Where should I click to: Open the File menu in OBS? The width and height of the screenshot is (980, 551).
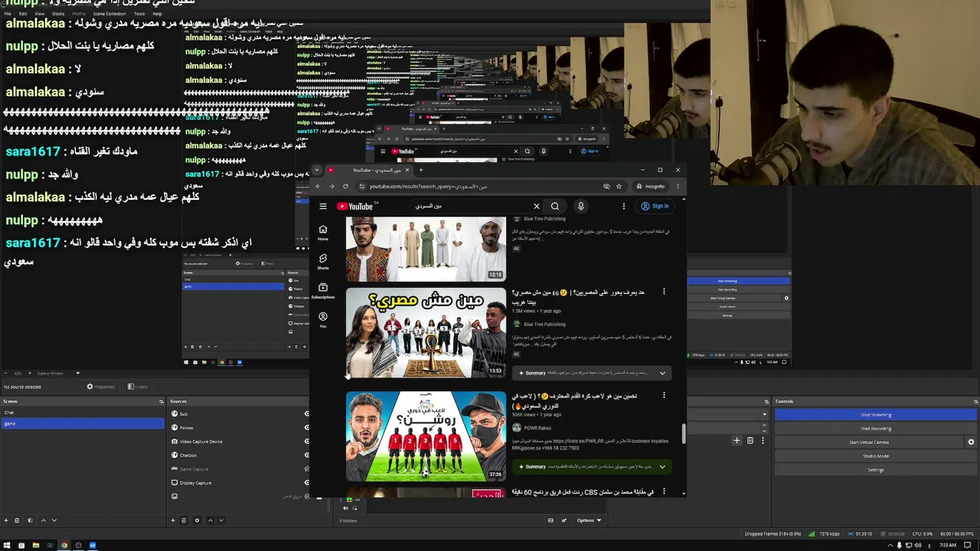tap(8, 14)
